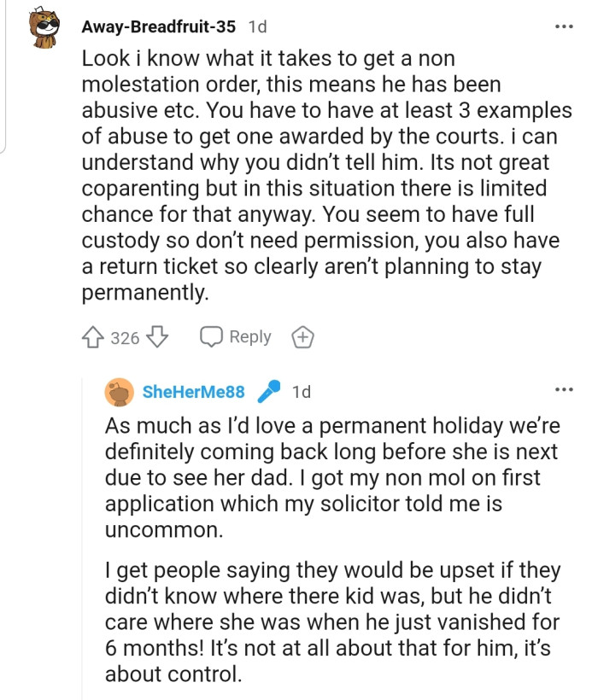Click the 1d timestamp beside SheHerMe88
Image resolution: width=598 pixels, height=700 pixels.
(x=302, y=392)
